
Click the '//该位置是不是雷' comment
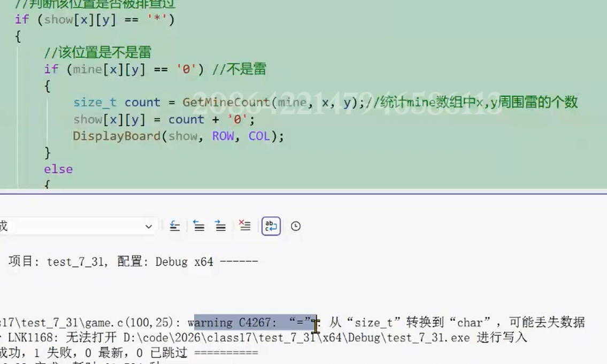pyautogui.click(x=97, y=52)
